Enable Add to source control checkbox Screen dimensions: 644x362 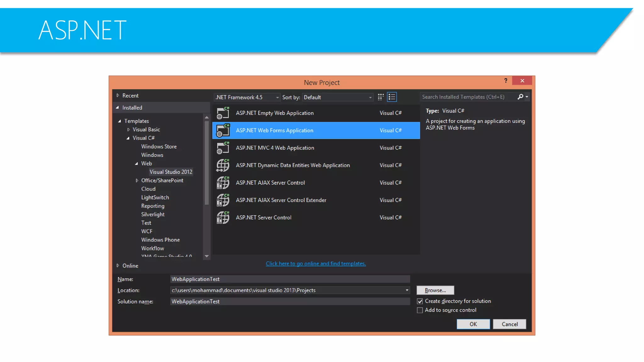[x=420, y=310]
